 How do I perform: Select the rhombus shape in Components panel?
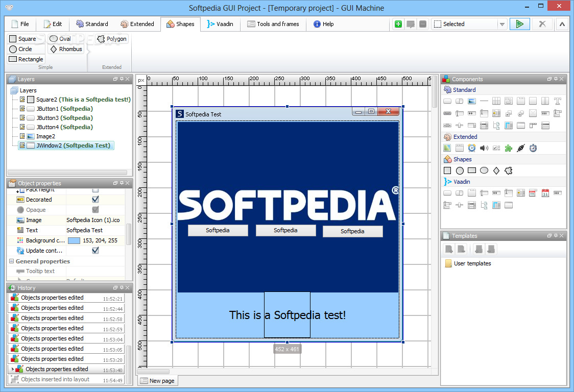(x=496, y=170)
